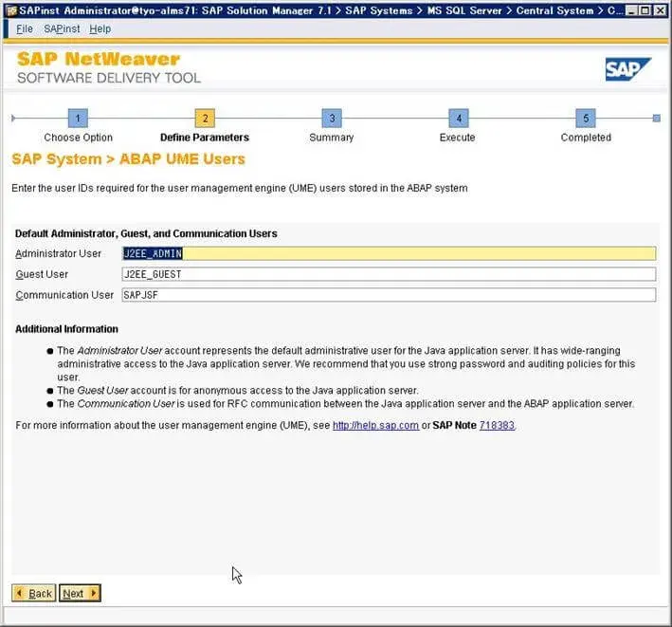Click step 5 Completed marker
Image resolution: width=672 pixels, height=627 pixels.
[x=586, y=118]
